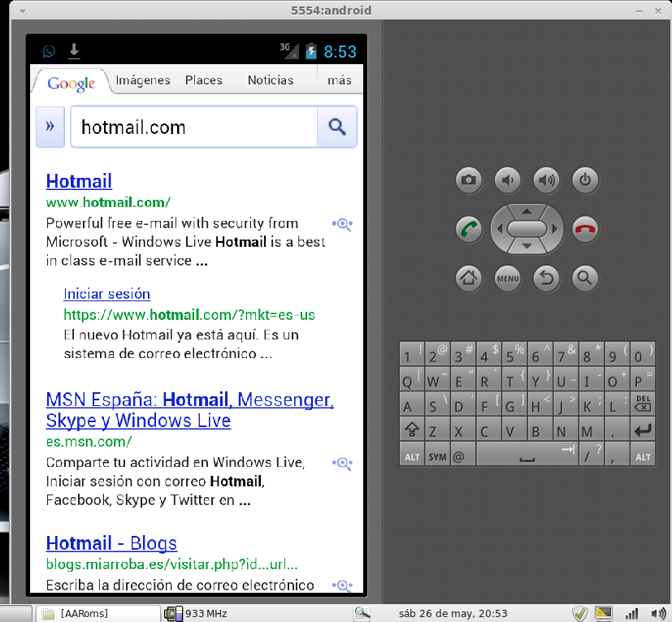
Task: Click the emulator Back button
Action: tap(546, 279)
